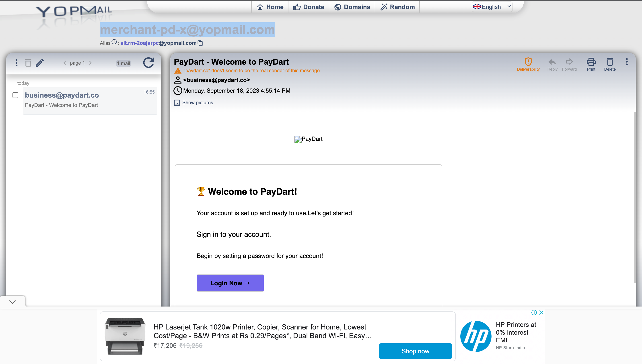Click the Alias info icon
This screenshot has height=364, width=642.
pos(114,42)
